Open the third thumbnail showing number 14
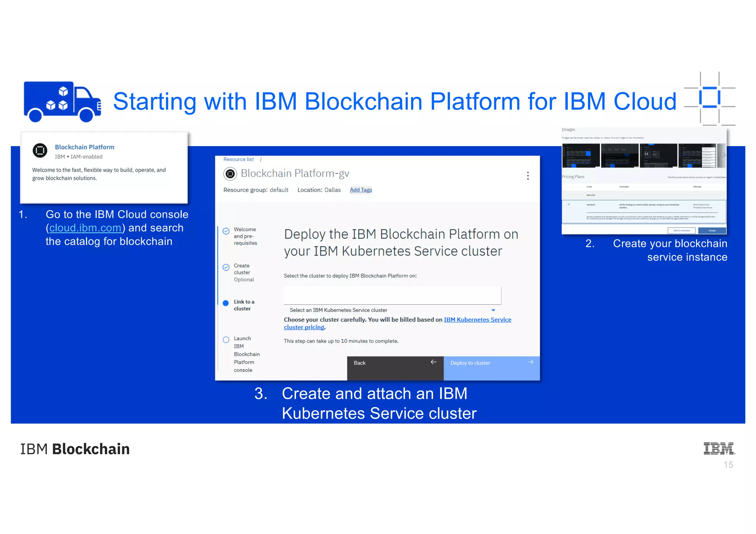Image resolution: width=756 pixels, height=534 pixels. [658, 156]
